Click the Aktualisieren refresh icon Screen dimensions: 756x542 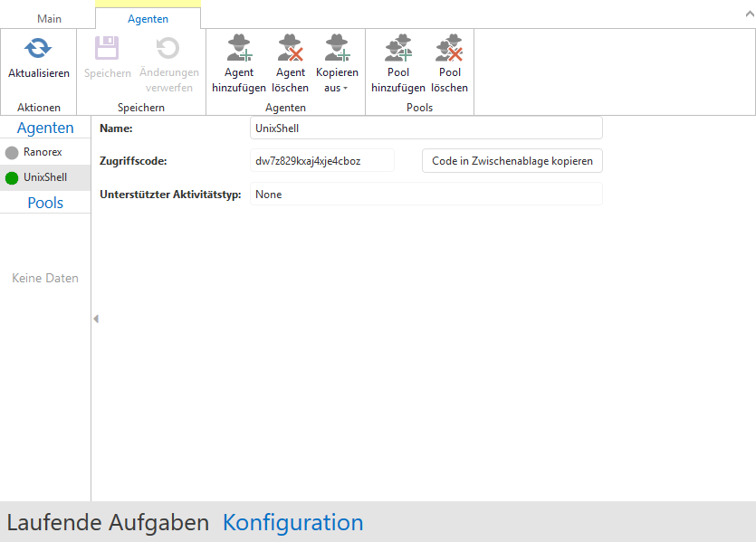[x=38, y=49]
